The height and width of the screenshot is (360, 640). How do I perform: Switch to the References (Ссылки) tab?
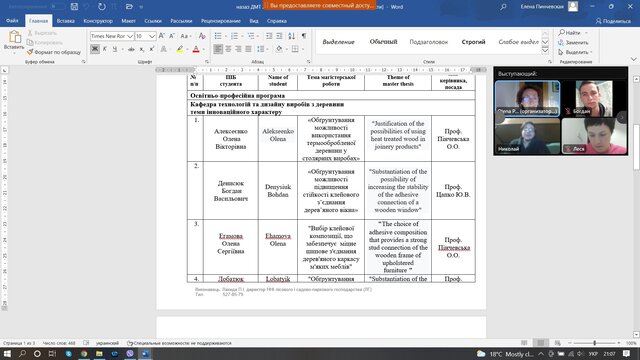pyautogui.click(x=153, y=20)
